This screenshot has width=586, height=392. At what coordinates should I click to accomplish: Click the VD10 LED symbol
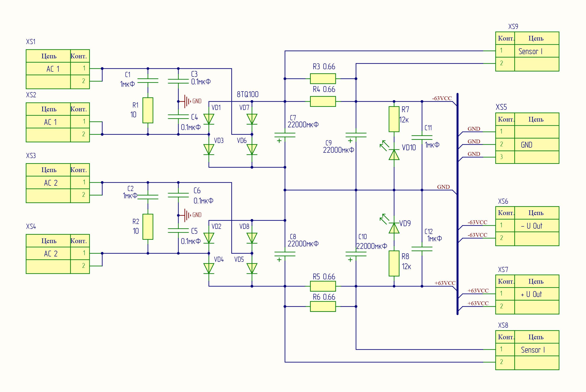(x=394, y=154)
